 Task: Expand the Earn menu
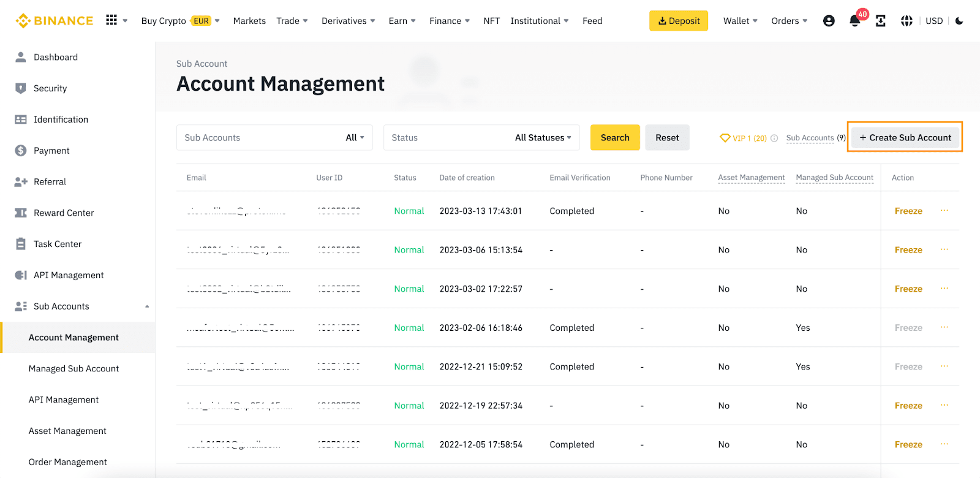click(x=402, y=21)
